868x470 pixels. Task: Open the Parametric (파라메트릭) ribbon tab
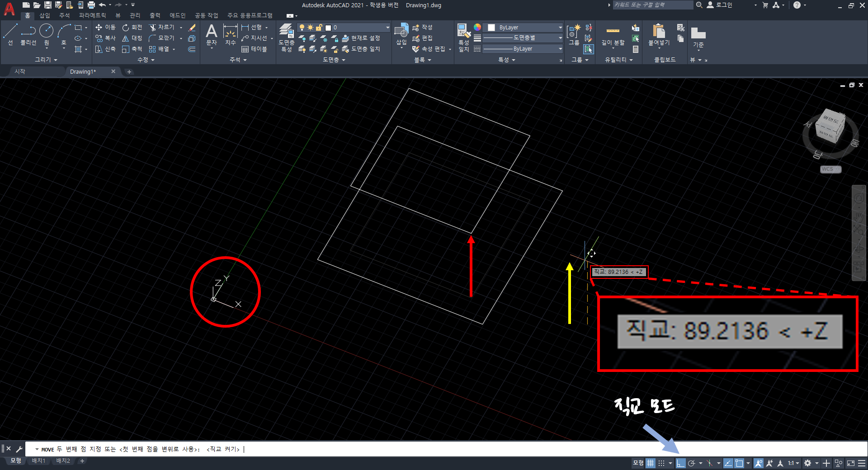pyautogui.click(x=92, y=15)
